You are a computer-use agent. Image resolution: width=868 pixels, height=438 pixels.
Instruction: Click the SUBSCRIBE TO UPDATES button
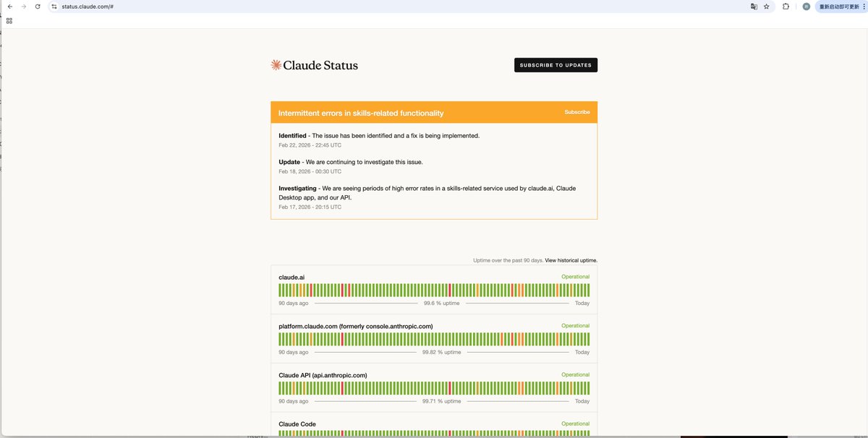(556, 65)
